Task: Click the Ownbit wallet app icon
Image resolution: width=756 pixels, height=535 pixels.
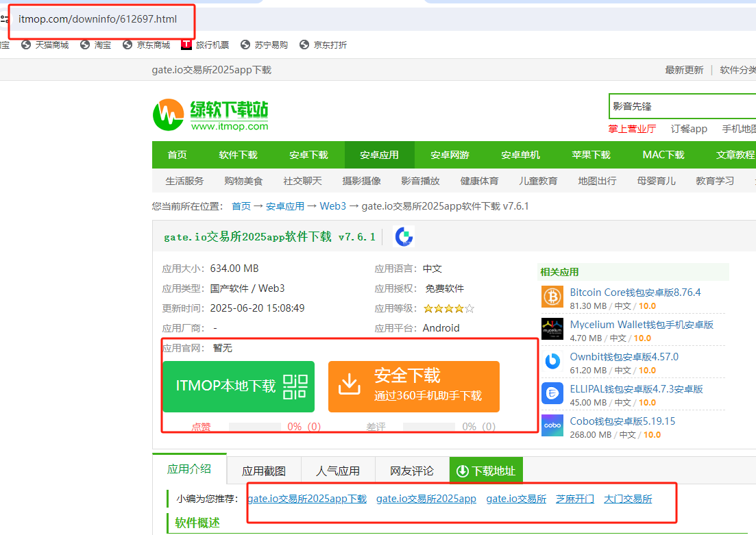Action: point(552,361)
